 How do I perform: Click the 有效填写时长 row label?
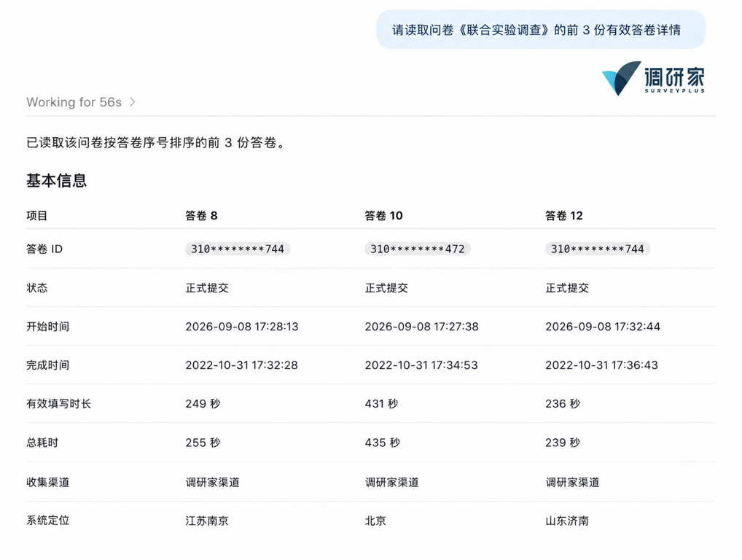point(59,404)
